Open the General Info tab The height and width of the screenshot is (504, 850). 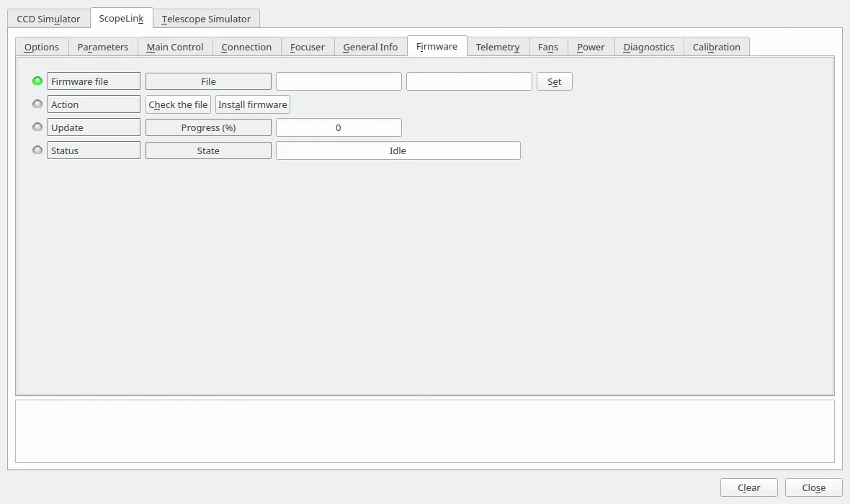coord(371,47)
